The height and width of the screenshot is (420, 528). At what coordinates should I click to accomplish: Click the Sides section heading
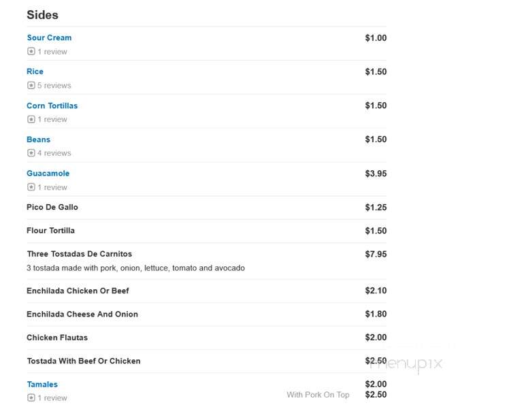tap(42, 15)
